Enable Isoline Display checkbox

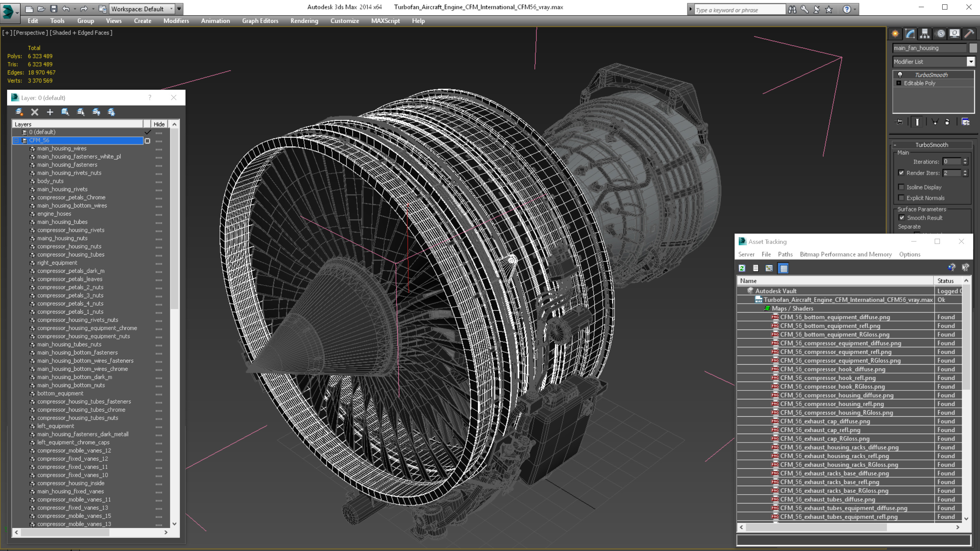901,187
